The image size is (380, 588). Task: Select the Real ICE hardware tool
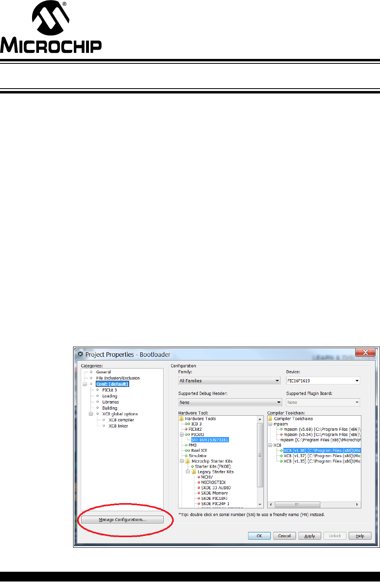199,450
